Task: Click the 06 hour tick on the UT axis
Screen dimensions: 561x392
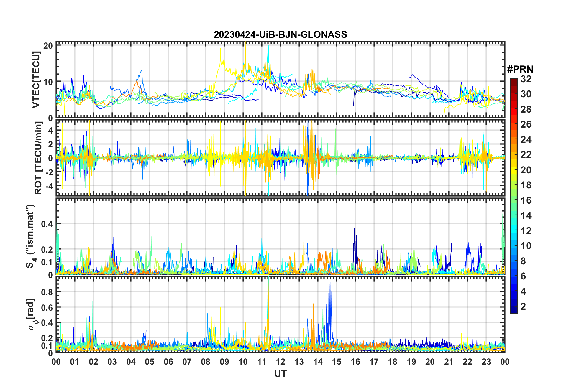Action: 168,362
